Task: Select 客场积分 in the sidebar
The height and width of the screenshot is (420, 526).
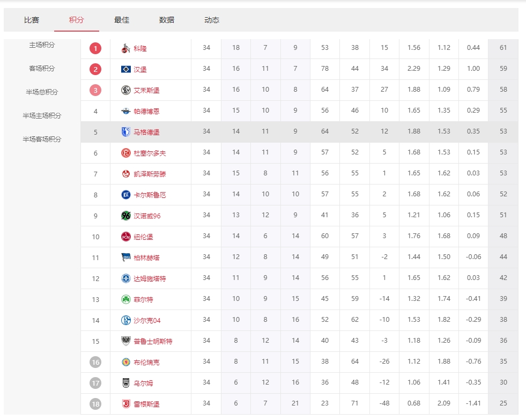Action: tap(42, 69)
